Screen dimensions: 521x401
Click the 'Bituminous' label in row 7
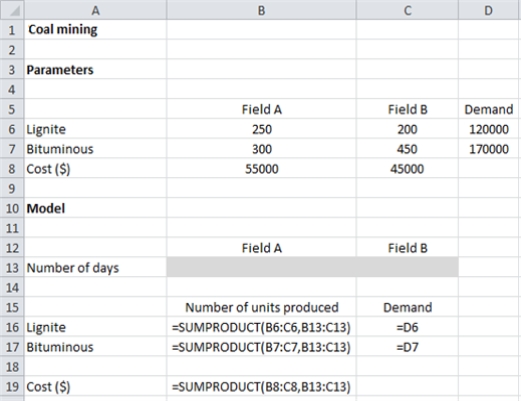tap(60, 149)
